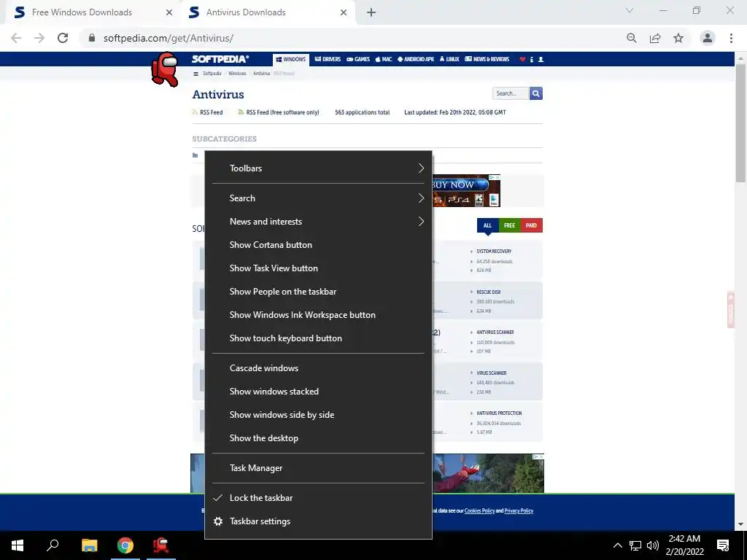This screenshot has height=560, width=747.
Task: Expand the Search submenu
Action: tap(318, 198)
